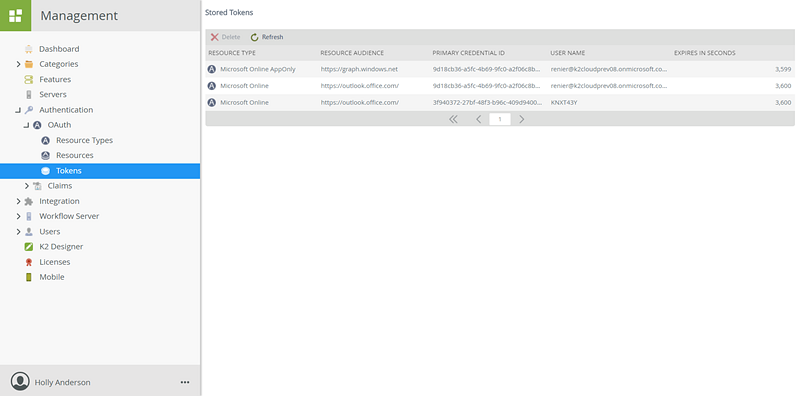The height and width of the screenshot is (396, 800).
Task: Click the Claims icon
Action: (x=37, y=186)
